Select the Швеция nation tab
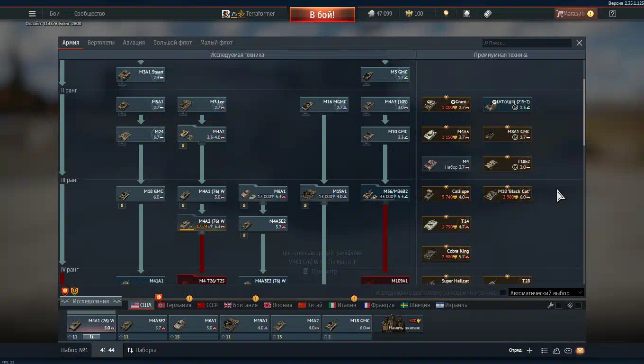The height and width of the screenshot is (364, 644). tap(415, 305)
